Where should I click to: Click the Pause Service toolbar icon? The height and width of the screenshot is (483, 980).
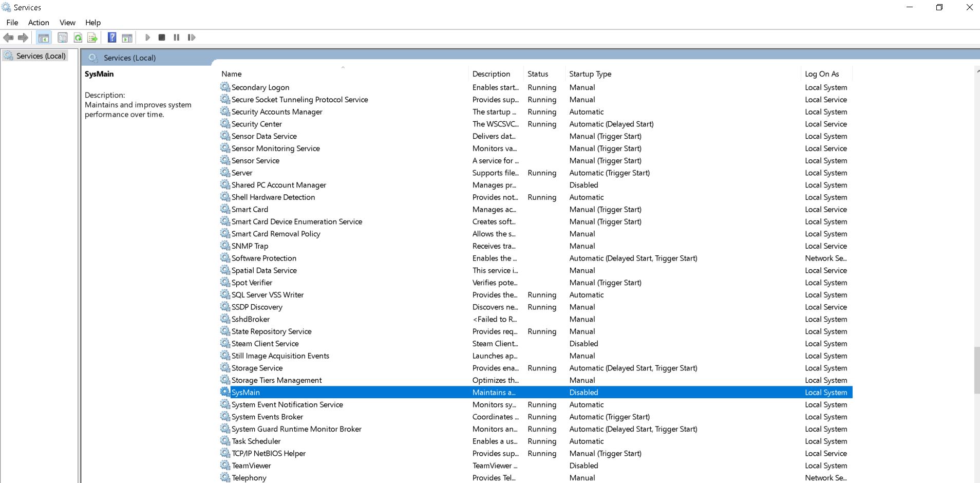(177, 38)
